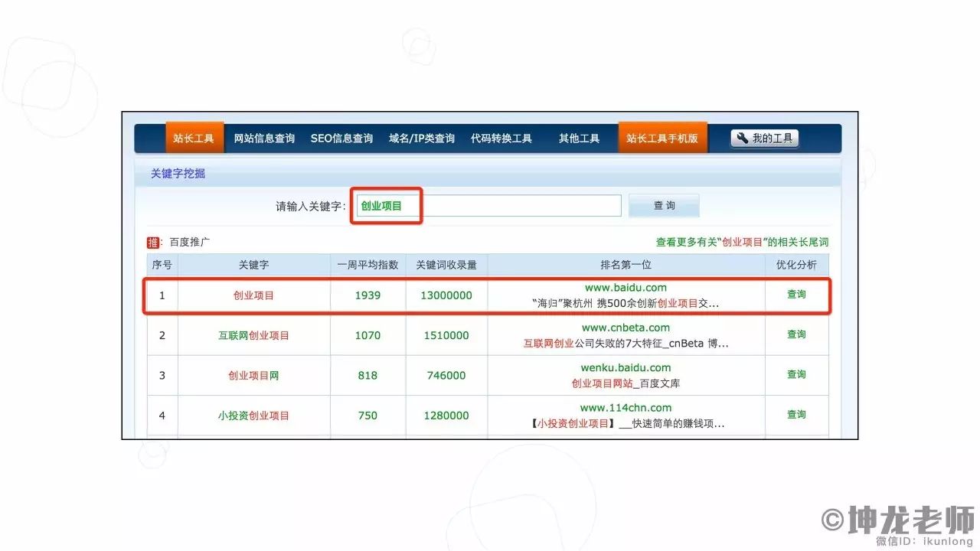The image size is (980, 551).
Task: Click the 排名第一位 column header
Action: tap(626, 265)
